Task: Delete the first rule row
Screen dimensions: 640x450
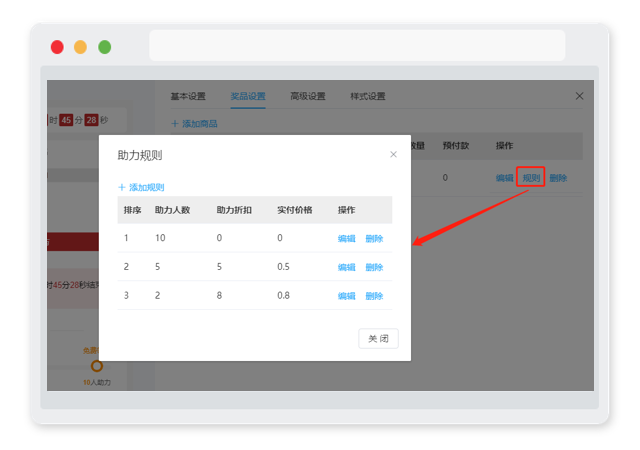Action: pos(374,238)
